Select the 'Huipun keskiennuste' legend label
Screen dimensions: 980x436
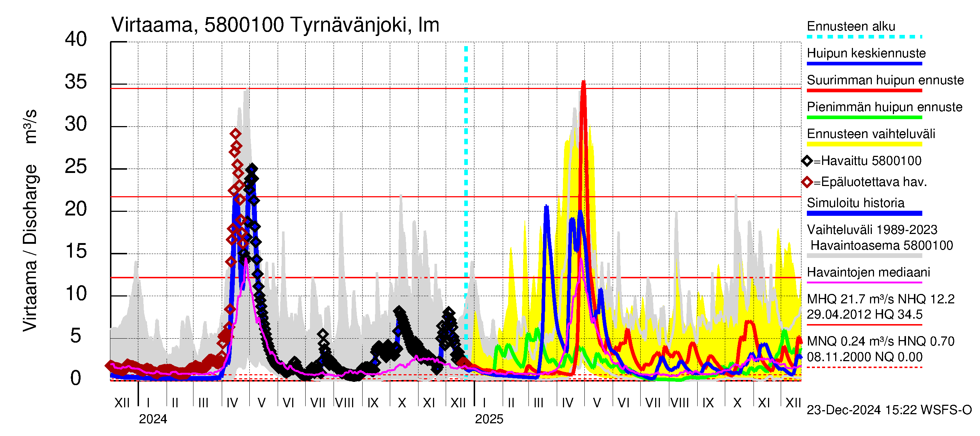point(866,53)
